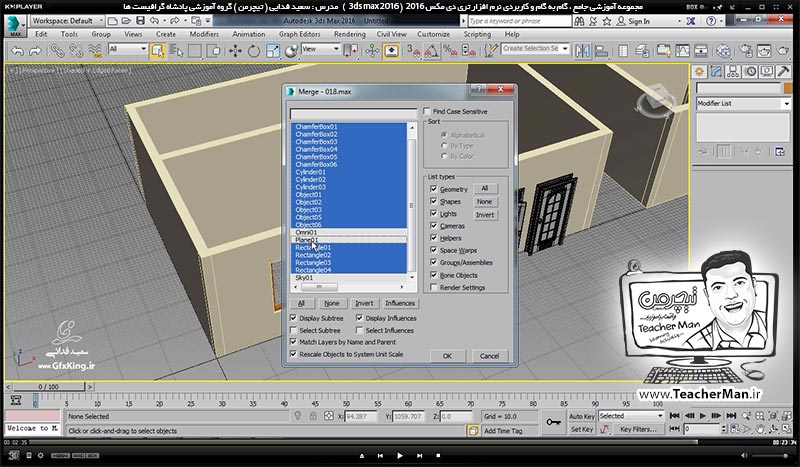Check the Render Settings checkbox

tap(434, 287)
